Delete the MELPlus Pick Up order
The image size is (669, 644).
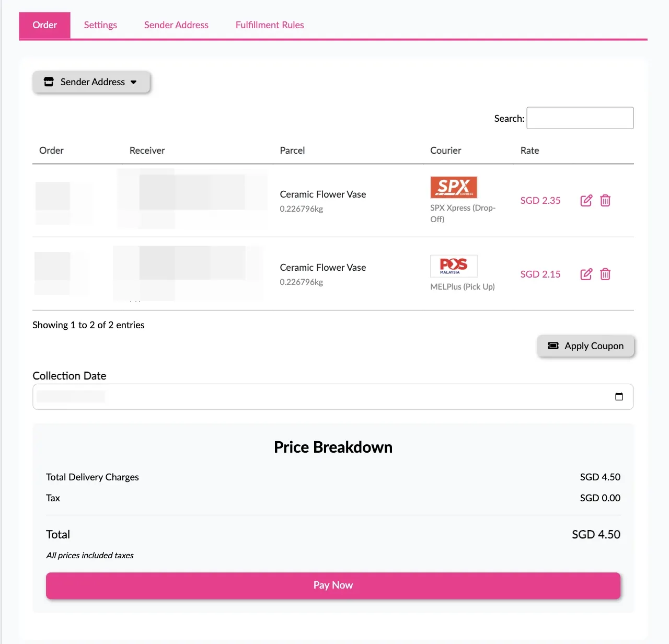605,274
